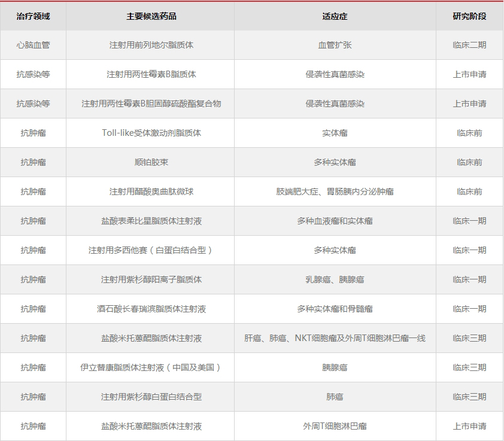Select 注射用多西他赛(白蛋白结合型) entry

click(151, 250)
